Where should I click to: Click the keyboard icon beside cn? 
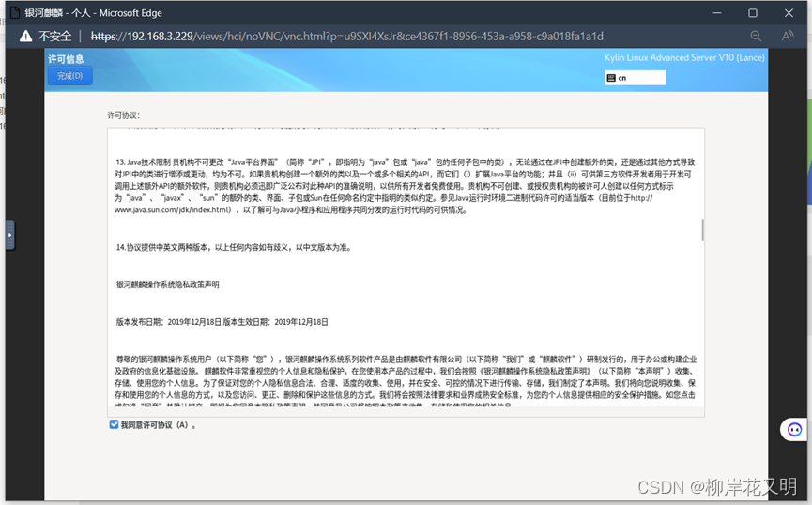coord(611,78)
